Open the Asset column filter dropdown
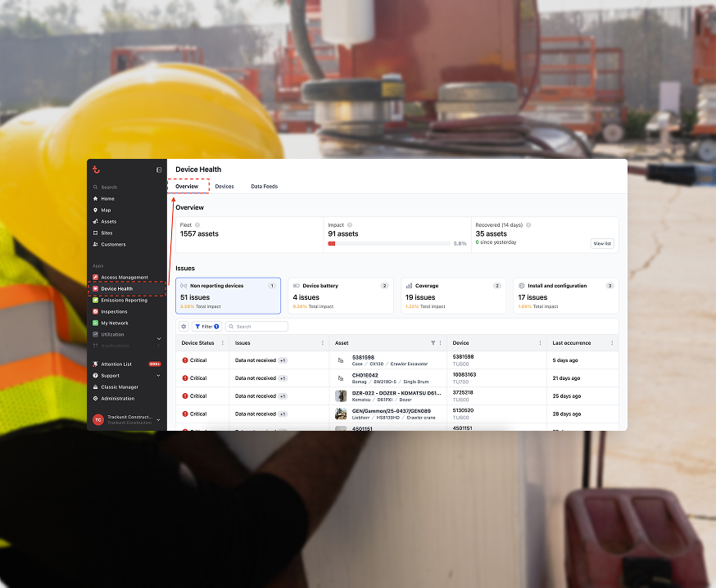This screenshot has height=588, width=716. [434, 343]
